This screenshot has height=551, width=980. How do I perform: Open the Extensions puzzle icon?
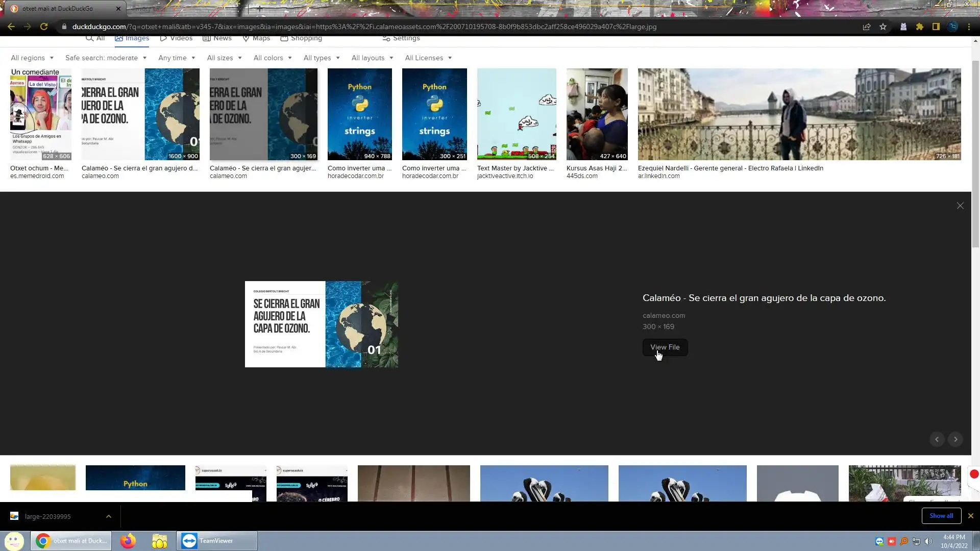[920, 27]
